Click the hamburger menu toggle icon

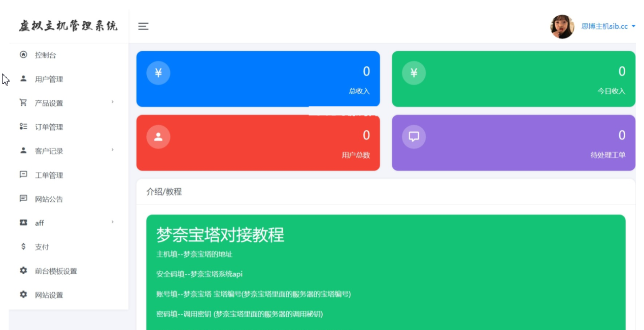click(x=143, y=26)
